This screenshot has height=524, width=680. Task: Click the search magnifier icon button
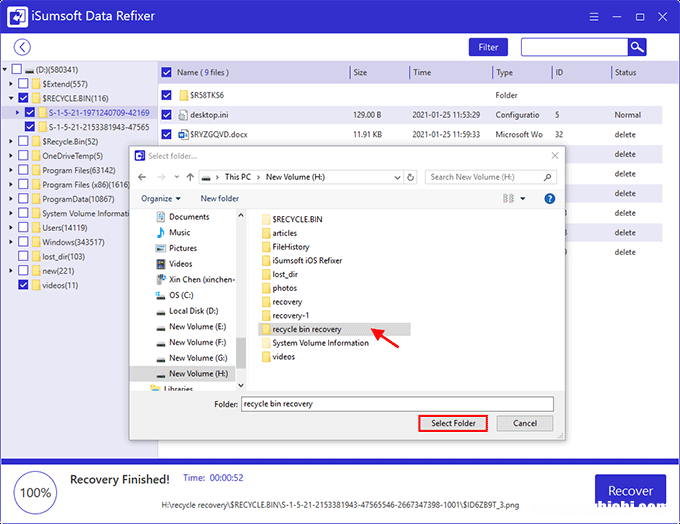[x=637, y=47]
